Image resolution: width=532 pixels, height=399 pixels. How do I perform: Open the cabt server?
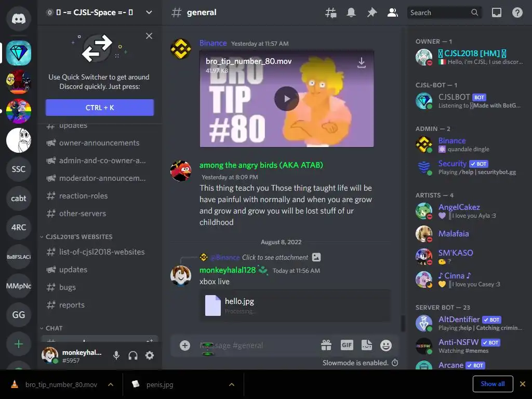[x=19, y=198]
